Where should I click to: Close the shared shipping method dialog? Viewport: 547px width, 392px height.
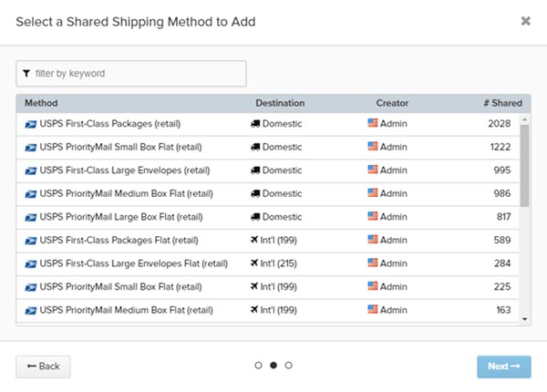[x=526, y=21]
